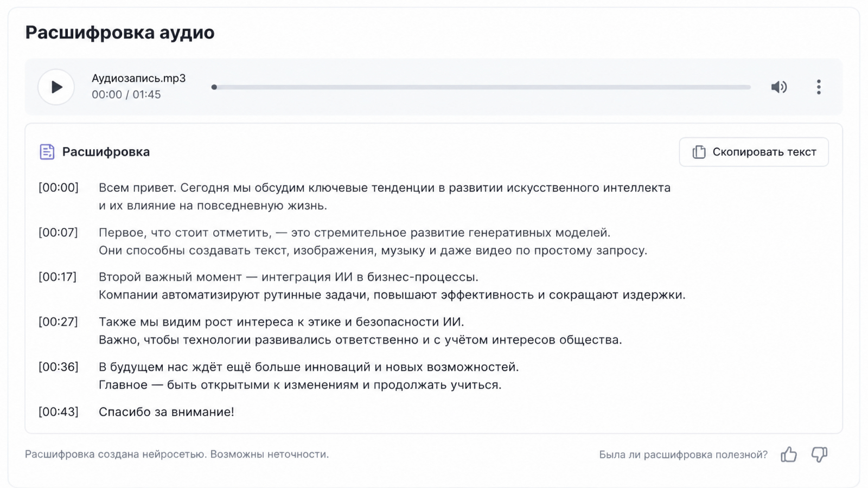Click the 'Спасибо за внимание!' transcript line
868x488 pixels.
(167, 412)
